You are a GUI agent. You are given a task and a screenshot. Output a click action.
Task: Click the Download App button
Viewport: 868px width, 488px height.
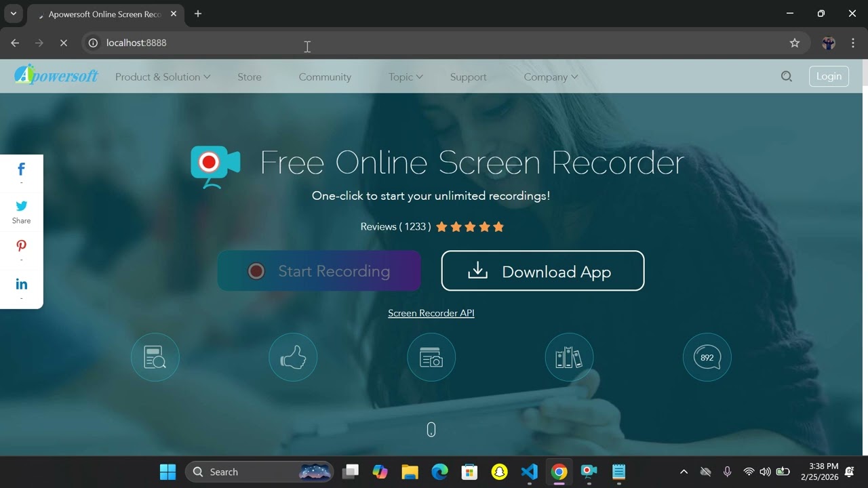pyautogui.click(x=542, y=271)
